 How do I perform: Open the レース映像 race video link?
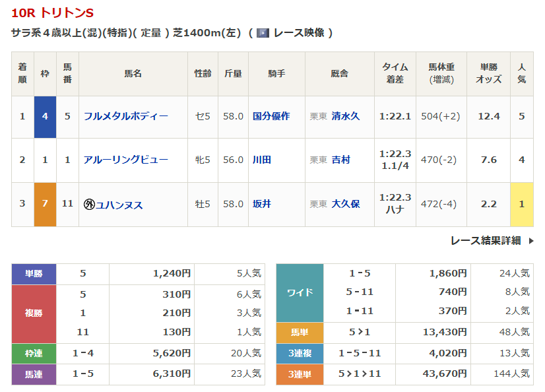click(x=298, y=32)
